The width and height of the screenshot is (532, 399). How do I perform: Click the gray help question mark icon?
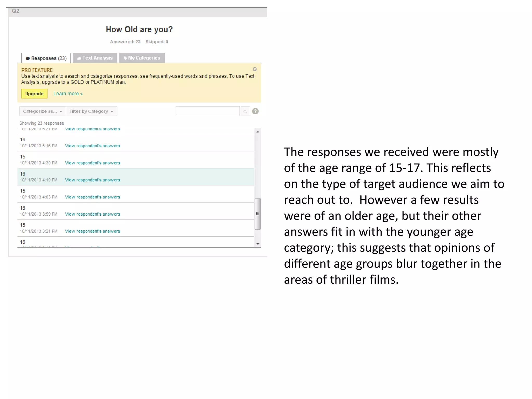point(255,111)
